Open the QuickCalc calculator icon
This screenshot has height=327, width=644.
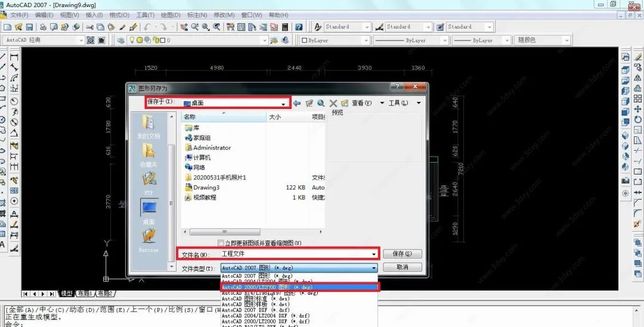click(285, 27)
